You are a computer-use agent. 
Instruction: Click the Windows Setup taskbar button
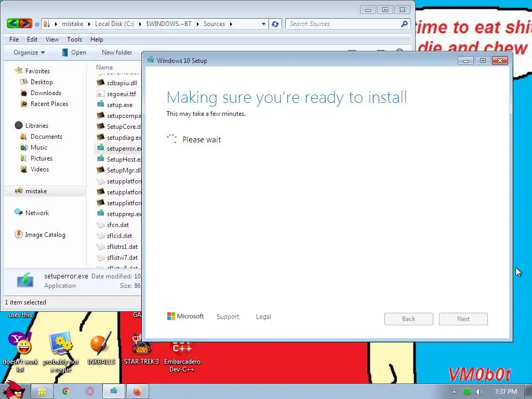pos(113,392)
